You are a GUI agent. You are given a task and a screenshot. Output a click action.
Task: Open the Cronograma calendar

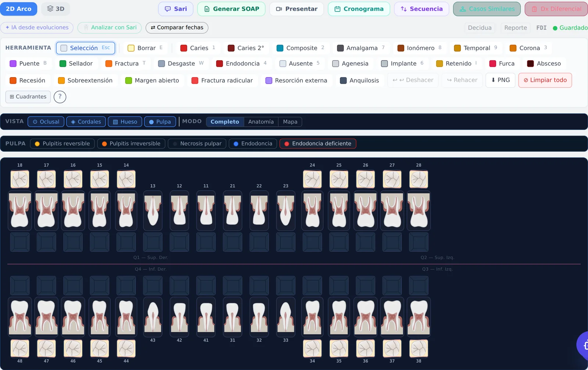[359, 9]
